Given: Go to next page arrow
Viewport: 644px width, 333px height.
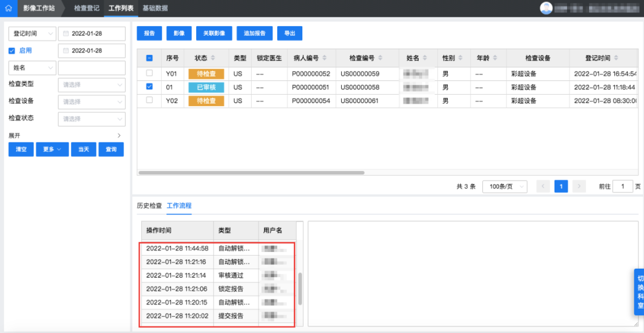Looking at the screenshot, I should [578, 186].
